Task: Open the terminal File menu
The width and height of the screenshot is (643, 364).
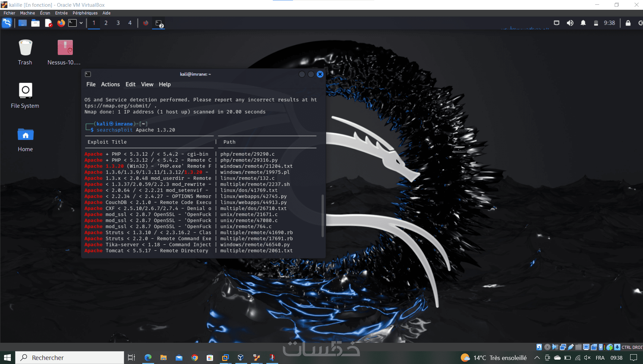Action: tap(91, 84)
